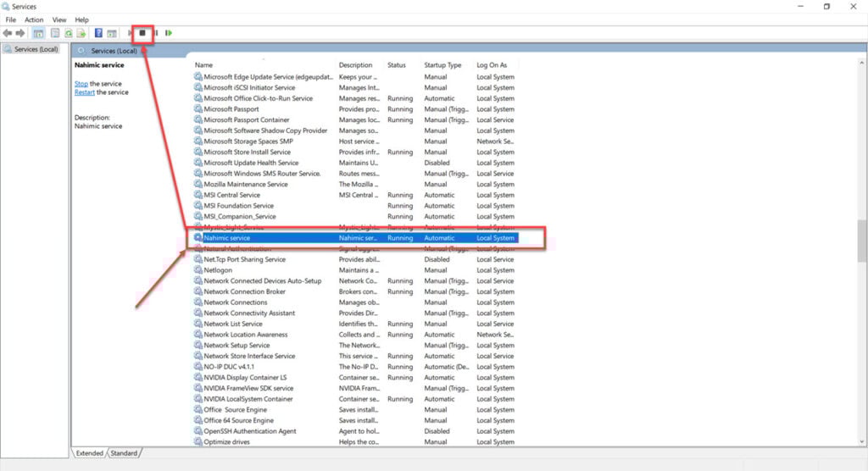Click the Network List Service gear icon
Viewport: 868px width, 471px height.
click(198, 324)
